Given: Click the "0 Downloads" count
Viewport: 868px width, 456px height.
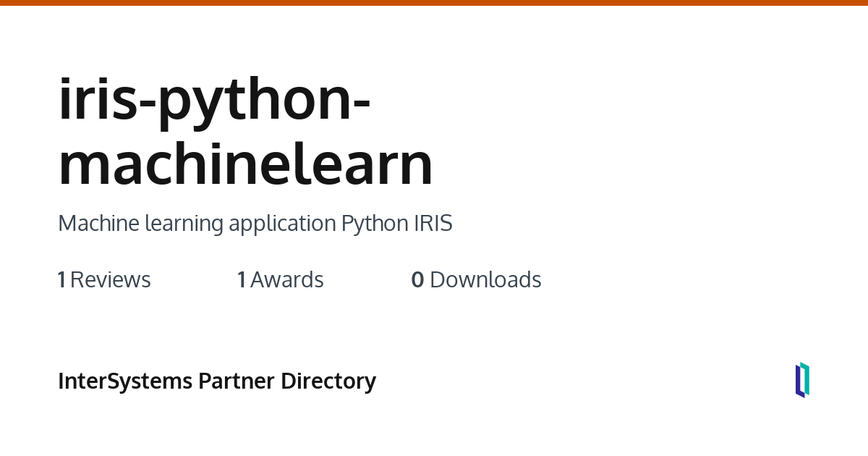Looking at the screenshot, I should (476, 279).
